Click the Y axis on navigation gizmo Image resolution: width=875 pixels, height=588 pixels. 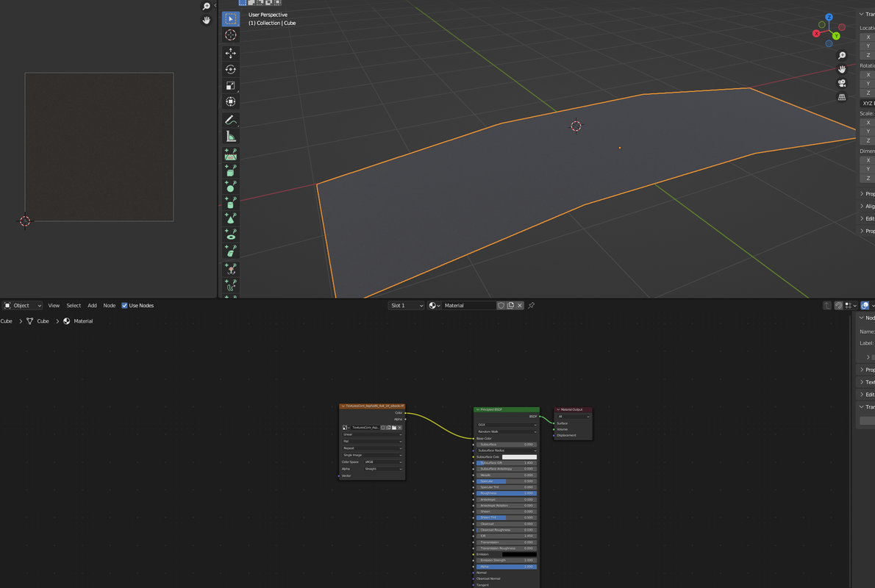[x=836, y=36]
